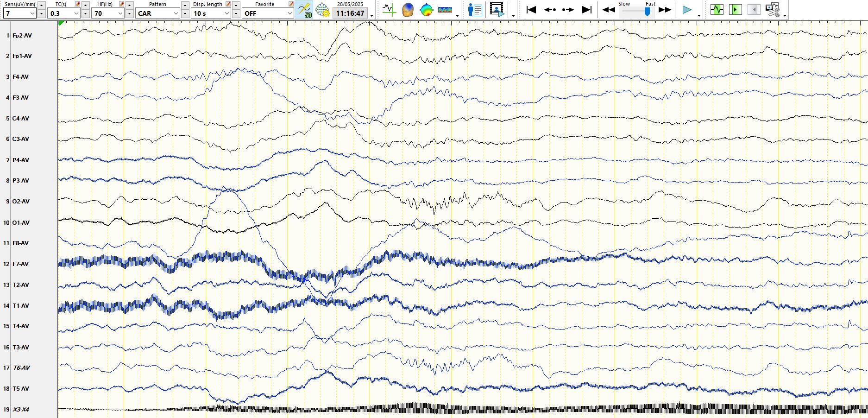Select channel label T1-AV
Screen dimensions: 868x418
click(20, 306)
